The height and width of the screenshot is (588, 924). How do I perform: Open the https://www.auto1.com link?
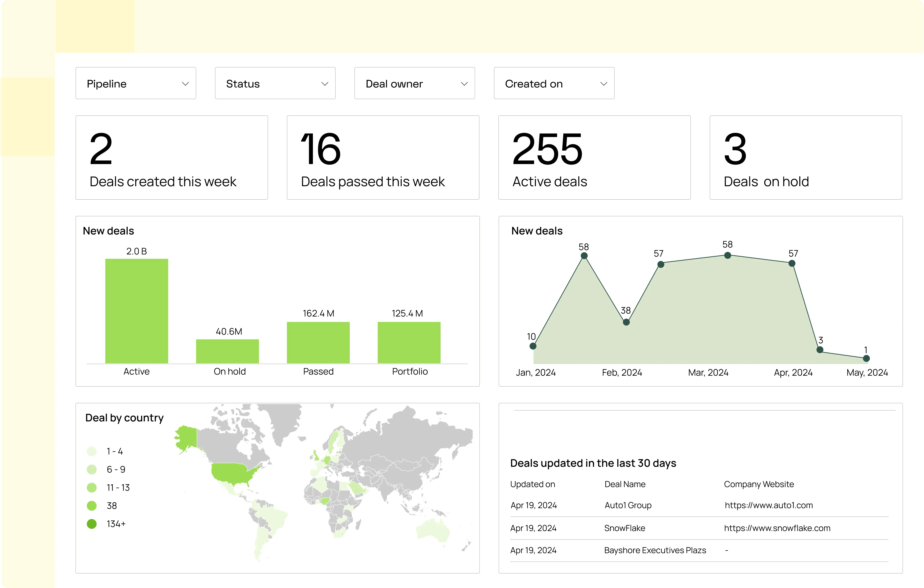(769, 505)
